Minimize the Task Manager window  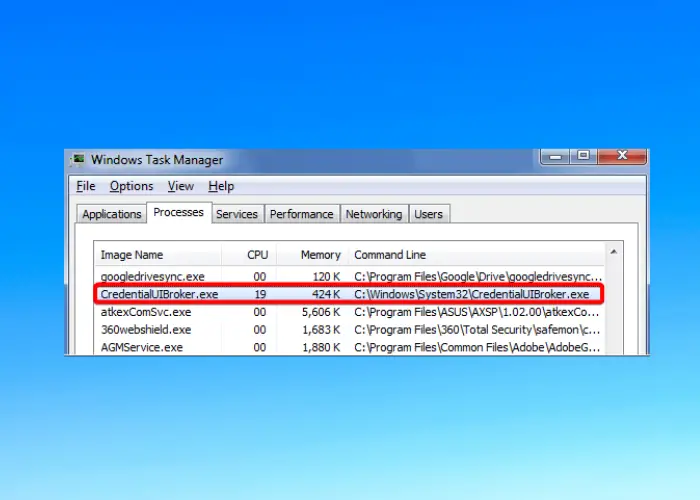pyautogui.click(x=555, y=156)
